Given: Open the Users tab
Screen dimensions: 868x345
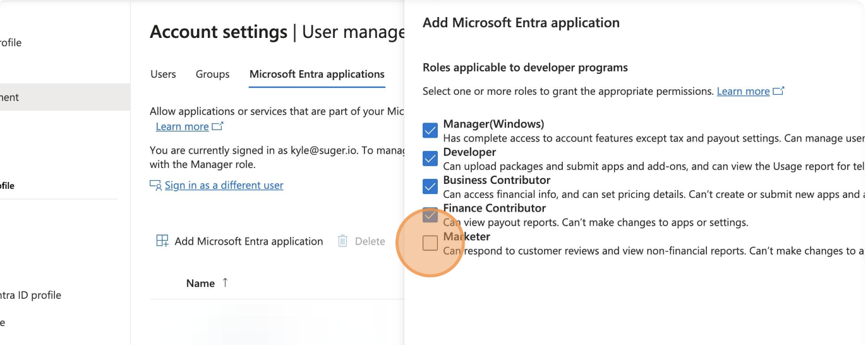Looking at the screenshot, I should point(163,74).
